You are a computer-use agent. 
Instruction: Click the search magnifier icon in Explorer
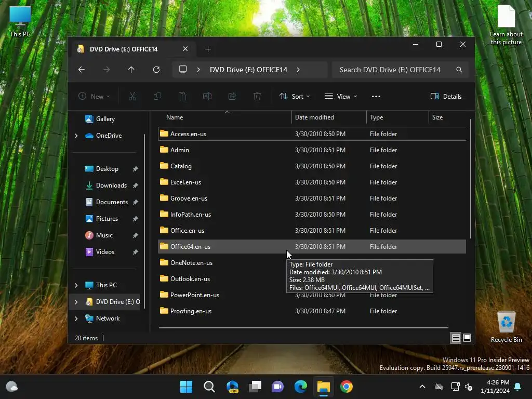click(x=459, y=70)
